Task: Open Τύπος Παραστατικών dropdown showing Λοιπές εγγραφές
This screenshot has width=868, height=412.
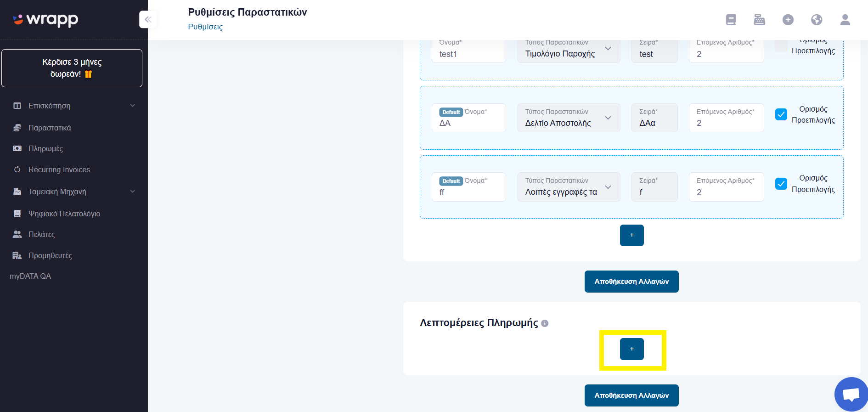Action: click(x=569, y=187)
